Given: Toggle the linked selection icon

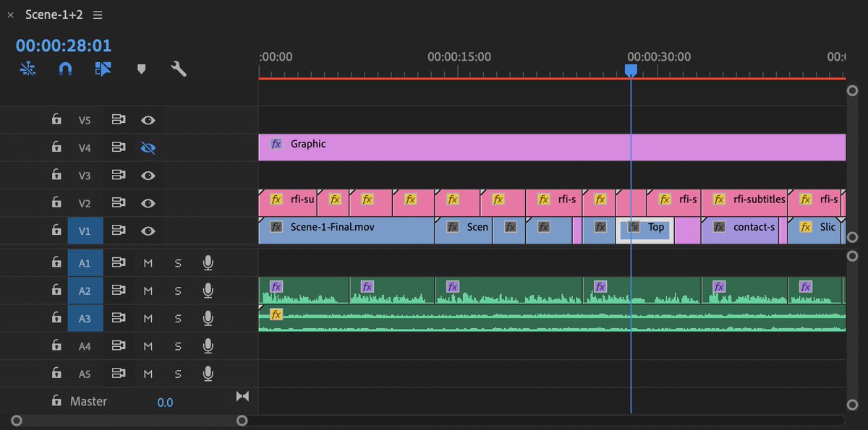Looking at the screenshot, I should click(27, 69).
